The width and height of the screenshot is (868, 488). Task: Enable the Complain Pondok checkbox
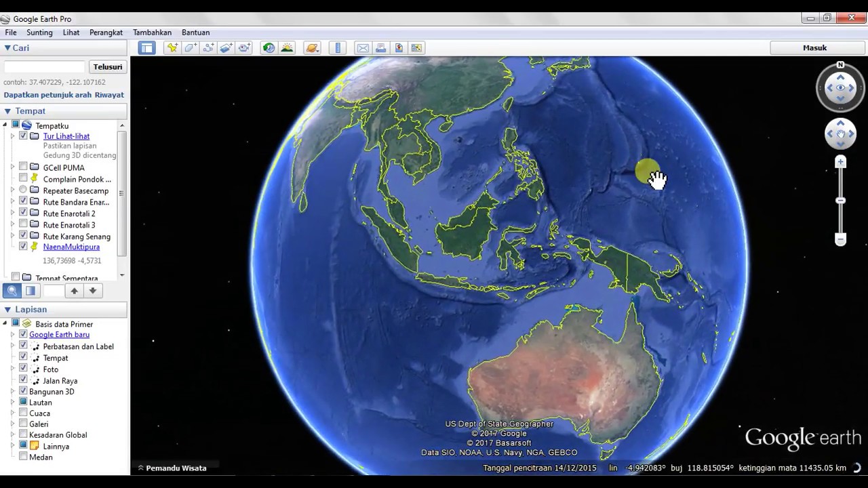[23, 178]
